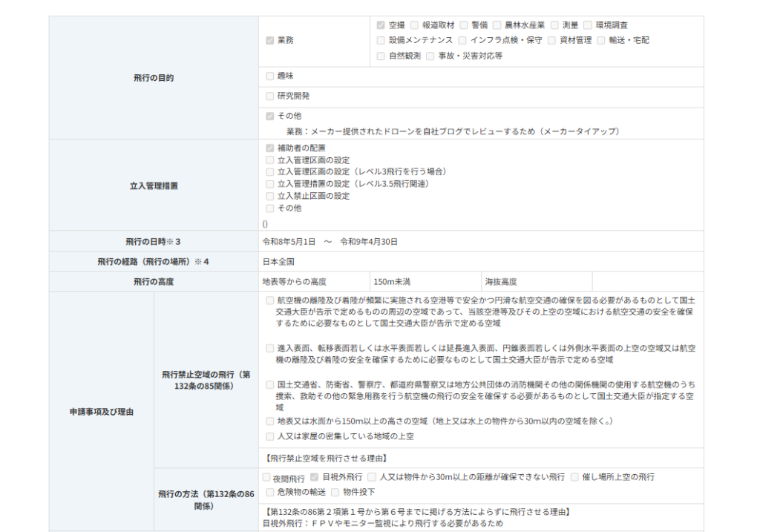Select 設備メンテナンス checkbox
Viewport: 760px width, 532px height.
coord(381,40)
